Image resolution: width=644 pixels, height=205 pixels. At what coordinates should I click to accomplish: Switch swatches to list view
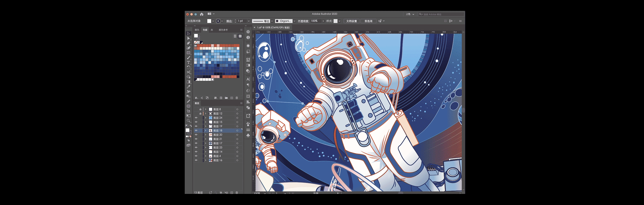click(x=235, y=36)
